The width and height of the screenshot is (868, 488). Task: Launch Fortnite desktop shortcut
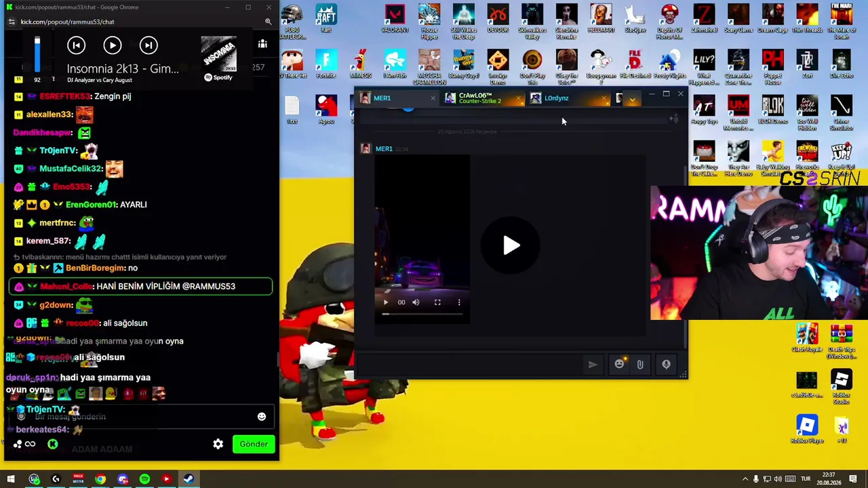tap(326, 64)
